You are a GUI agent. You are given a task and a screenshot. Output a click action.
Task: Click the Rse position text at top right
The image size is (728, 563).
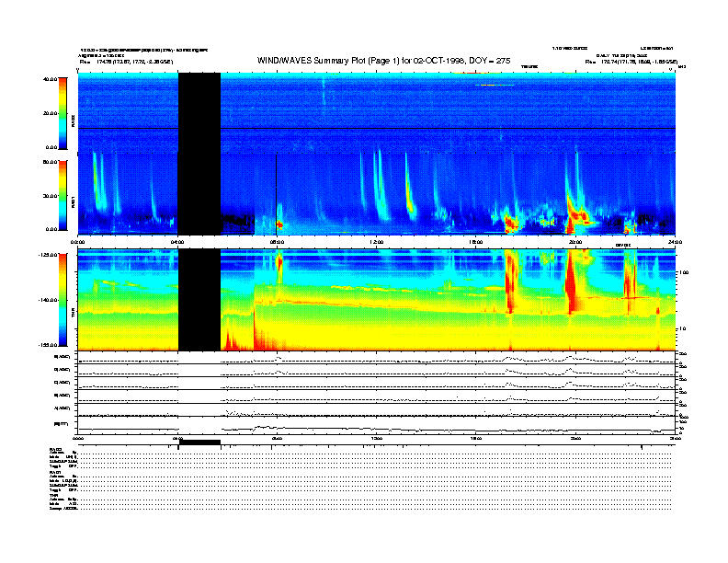[x=631, y=62]
